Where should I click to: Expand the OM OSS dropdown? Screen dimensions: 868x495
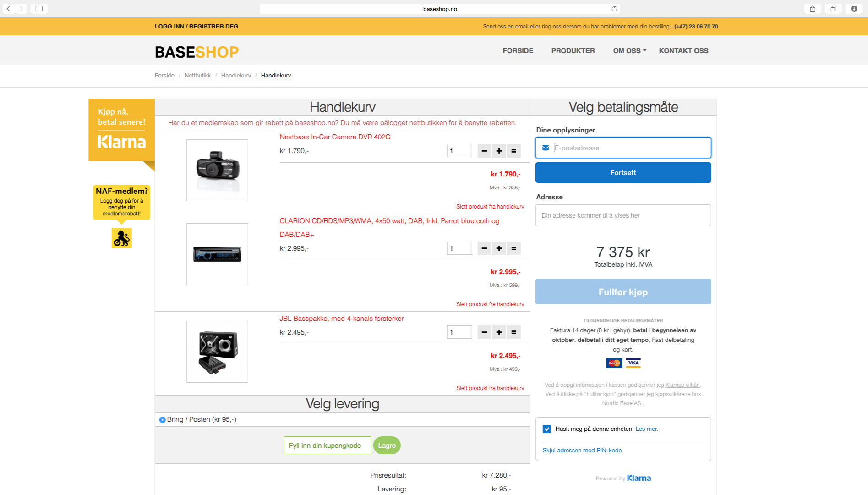tap(630, 51)
